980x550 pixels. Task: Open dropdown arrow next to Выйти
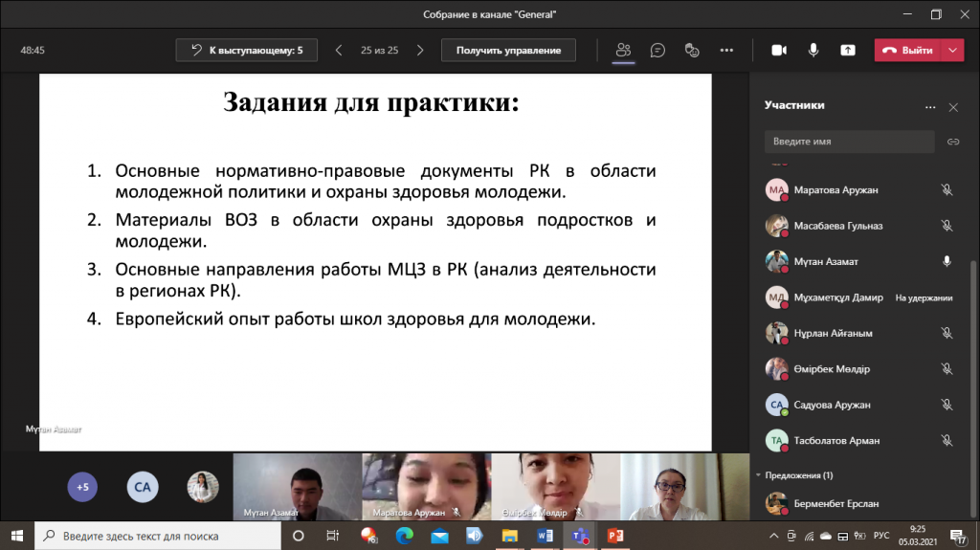pyautogui.click(x=953, y=51)
